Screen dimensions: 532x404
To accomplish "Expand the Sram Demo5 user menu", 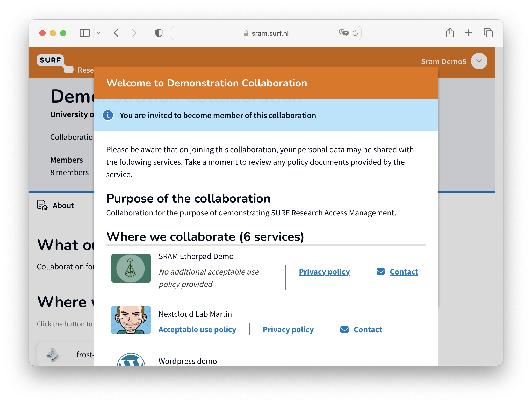I will (x=479, y=61).
